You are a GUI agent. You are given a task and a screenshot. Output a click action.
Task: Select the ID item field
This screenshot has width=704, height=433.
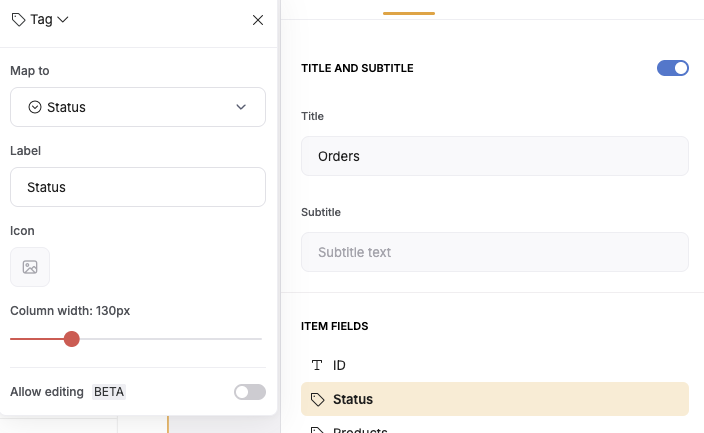pyautogui.click(x=495, y=365)
